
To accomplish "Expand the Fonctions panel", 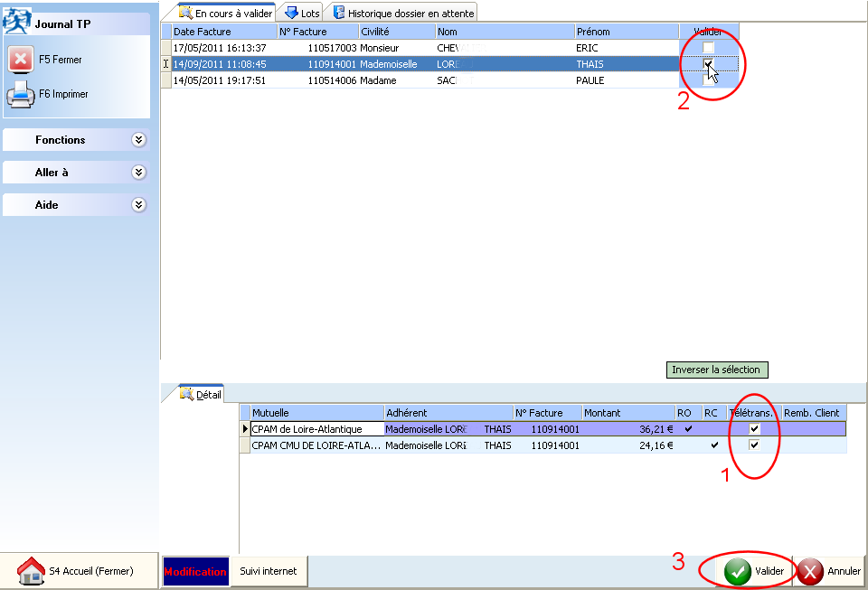I will (x=138, y=140).
